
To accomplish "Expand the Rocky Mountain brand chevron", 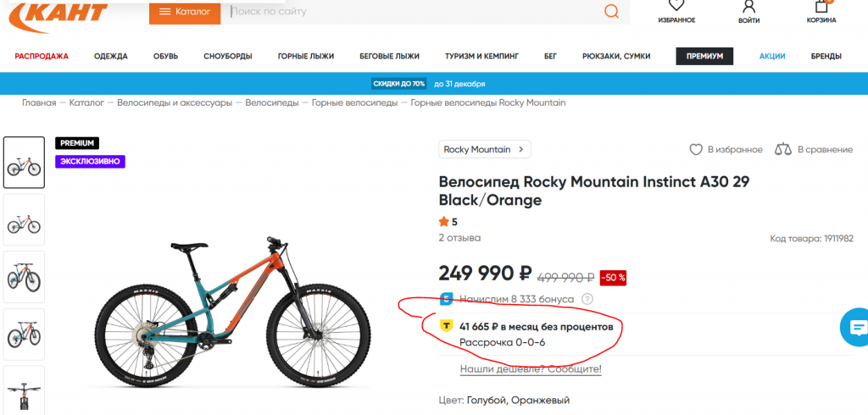I will [x=521, y=149].
